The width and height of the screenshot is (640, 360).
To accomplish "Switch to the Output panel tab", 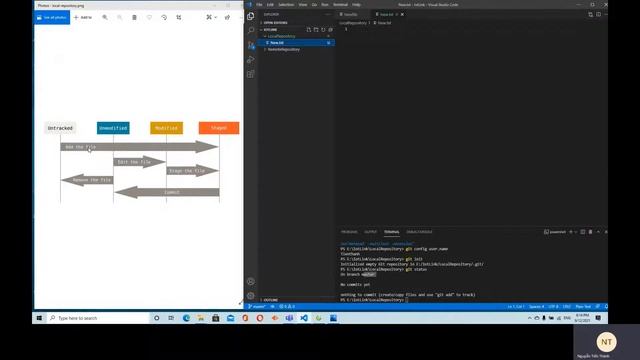I will pos(371,232).
